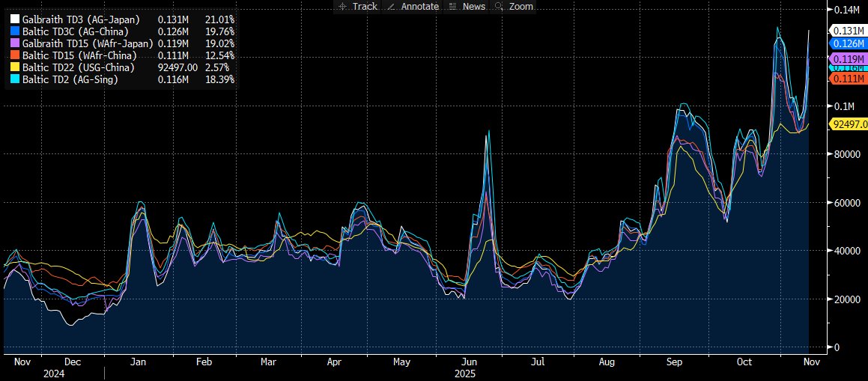
Task: Click the 19.02% change value in legend
Action: (x=221, y=43)
